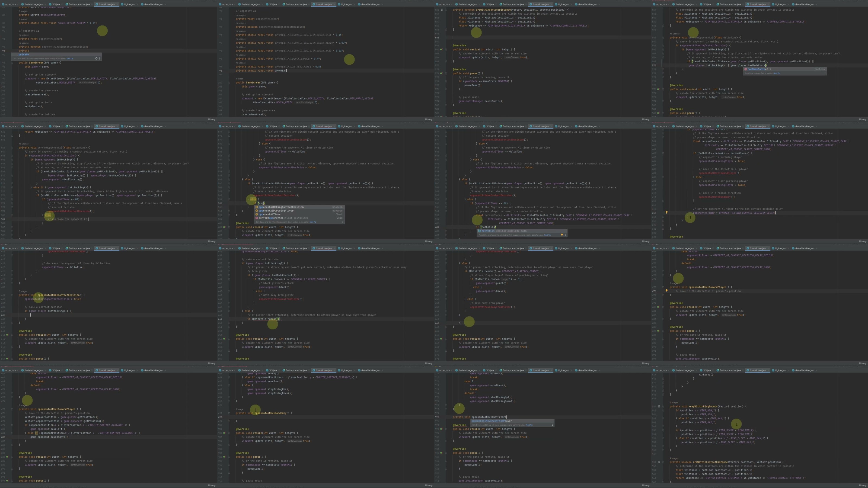Open Fighter.java tab above the keepWithinRingBounds editor

[780, 370]
